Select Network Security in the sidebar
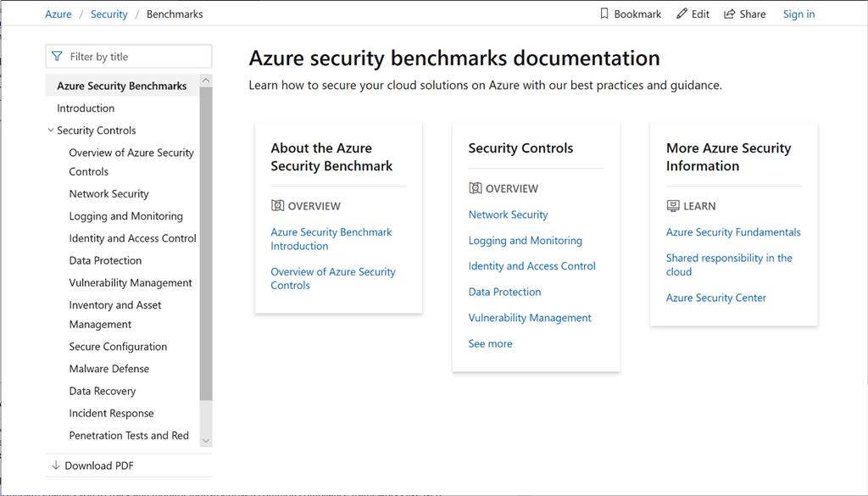This screenshot has width=868, height=496. [108, 193]
